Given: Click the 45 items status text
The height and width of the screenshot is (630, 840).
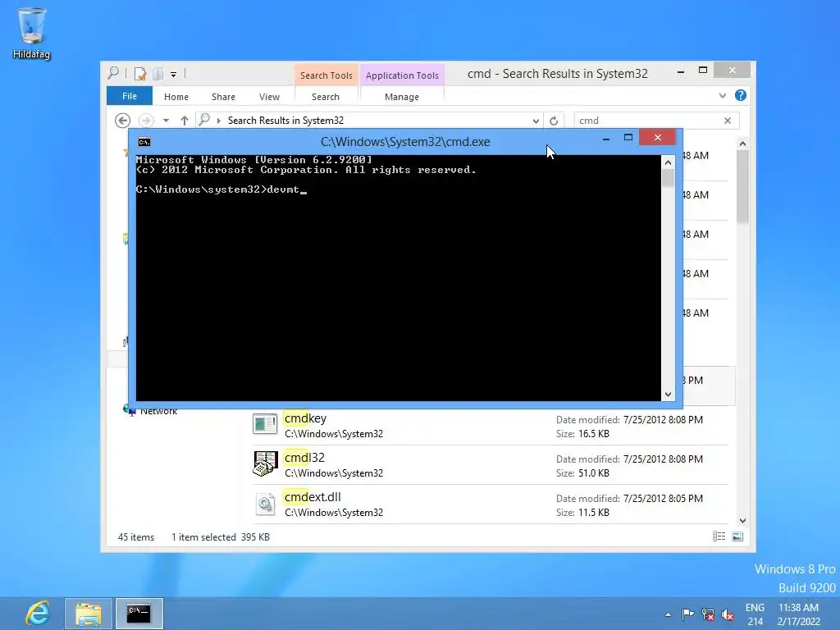Looking at the screenshot, I should click(136, 536).
